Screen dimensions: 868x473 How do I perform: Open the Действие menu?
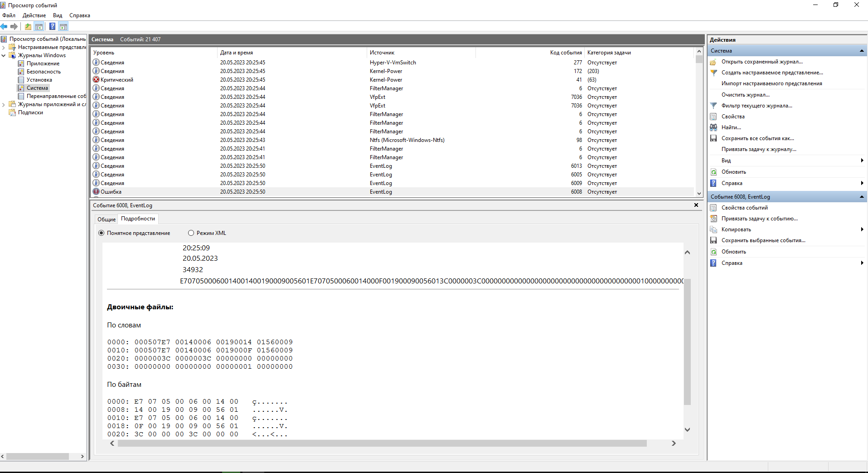click(x=34, y=15)
